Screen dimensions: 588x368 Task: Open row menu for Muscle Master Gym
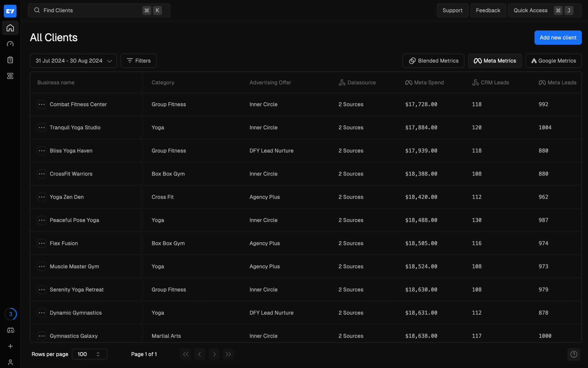(x=42, y=266)
